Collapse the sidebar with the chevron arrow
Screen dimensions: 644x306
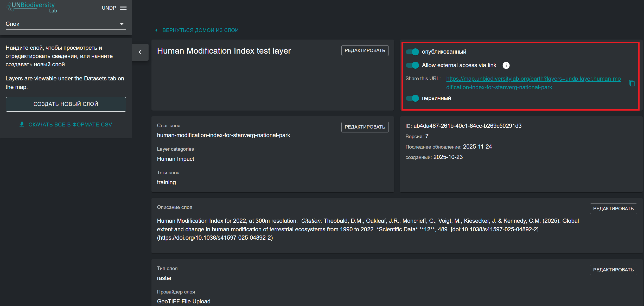[x=140, y=52]
